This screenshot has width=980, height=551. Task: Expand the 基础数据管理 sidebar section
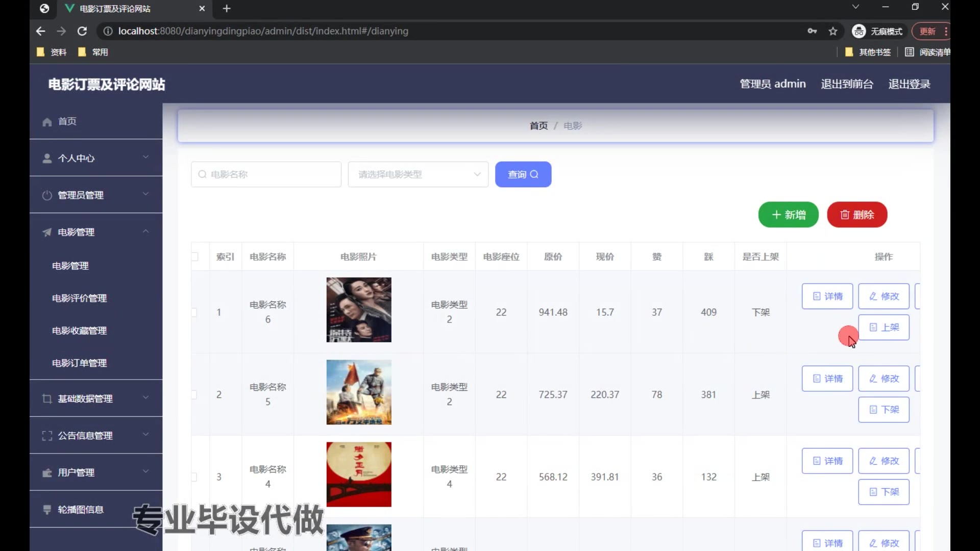click(x=96, y=398)
